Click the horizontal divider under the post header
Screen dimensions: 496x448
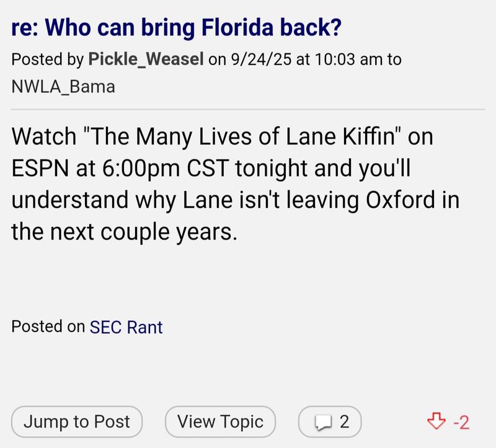[x=248, y=109]
